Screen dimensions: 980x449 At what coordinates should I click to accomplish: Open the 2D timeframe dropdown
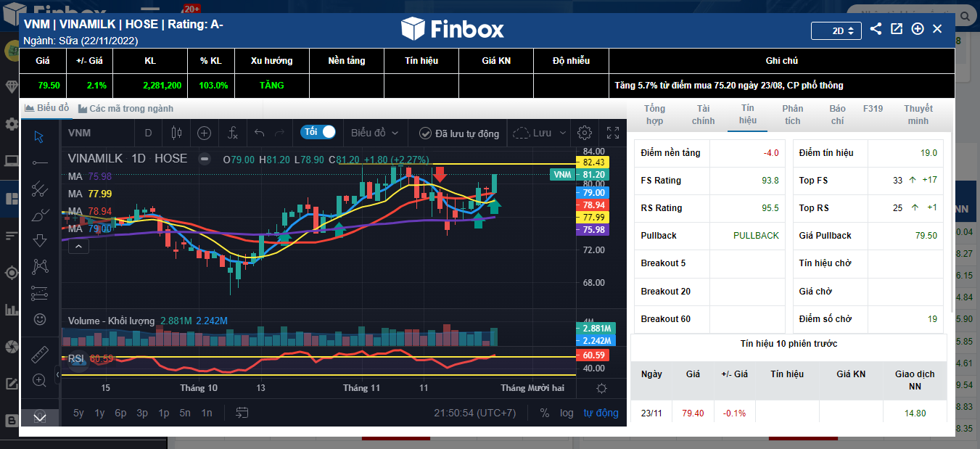click(x=836, y=30)
